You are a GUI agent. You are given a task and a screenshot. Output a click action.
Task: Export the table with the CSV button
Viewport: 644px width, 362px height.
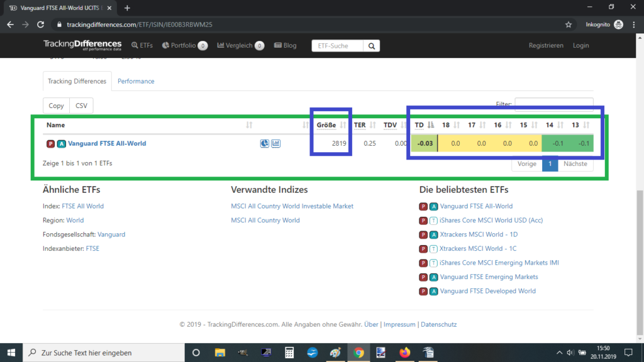point(81,106)
